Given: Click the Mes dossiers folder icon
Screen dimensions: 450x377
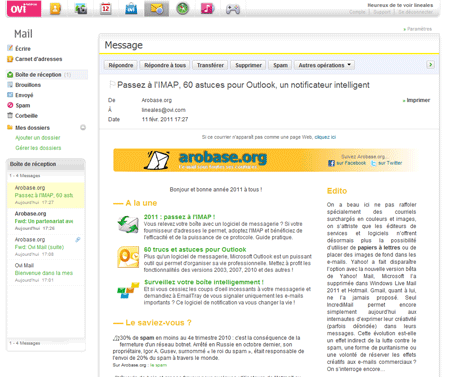Looking at the screenshot, I should pos(10,127).
